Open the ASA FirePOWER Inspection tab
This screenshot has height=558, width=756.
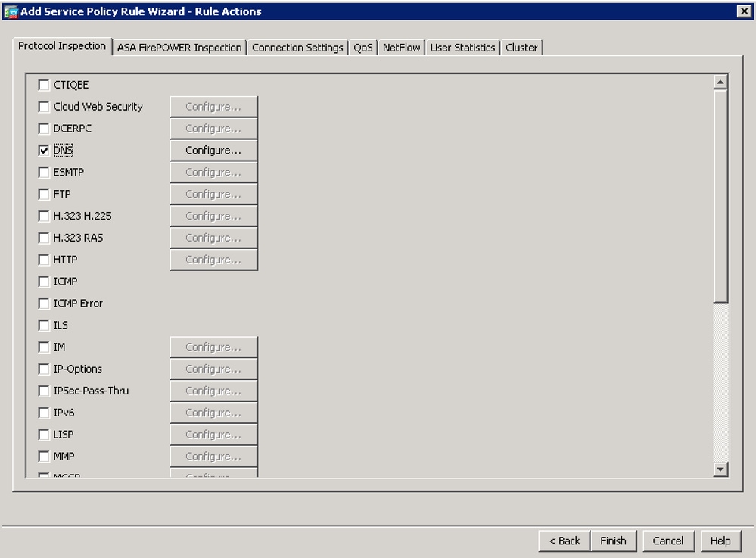179,48
